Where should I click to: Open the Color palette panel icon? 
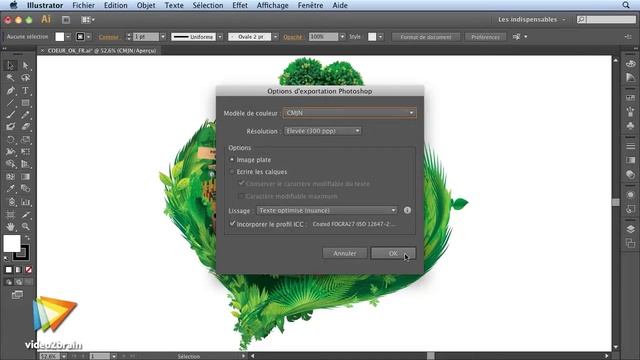pyautogui.click(x=630, y=64)
